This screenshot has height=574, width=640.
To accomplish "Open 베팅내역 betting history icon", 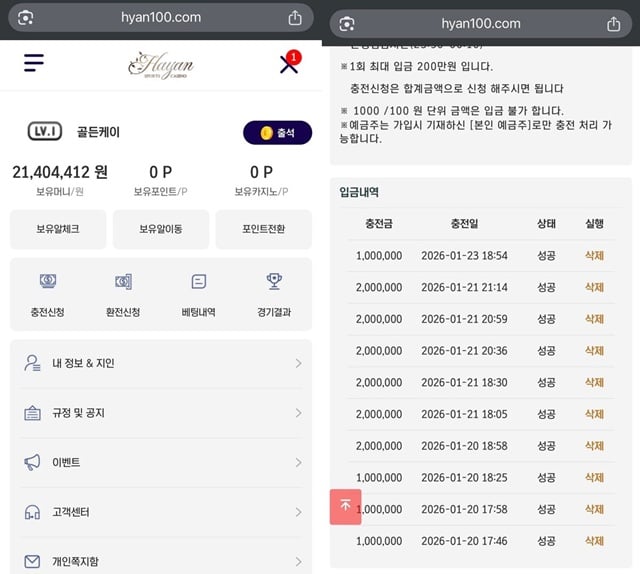I will point(198,282).
